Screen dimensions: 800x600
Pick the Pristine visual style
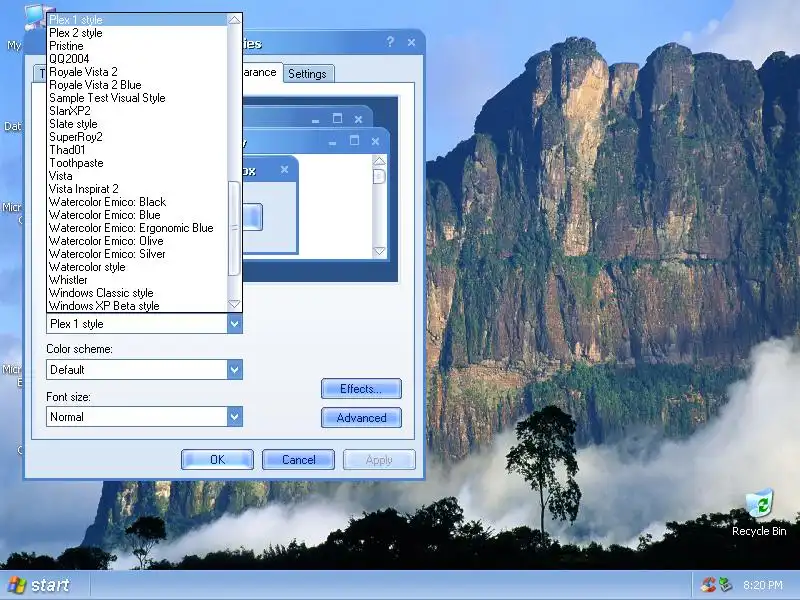(137, 46)
